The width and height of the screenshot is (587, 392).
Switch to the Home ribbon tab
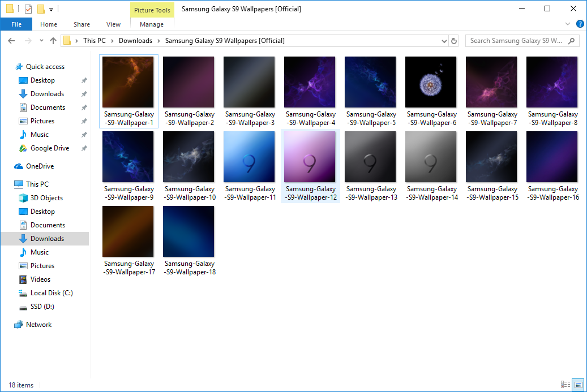pos(49,24)
